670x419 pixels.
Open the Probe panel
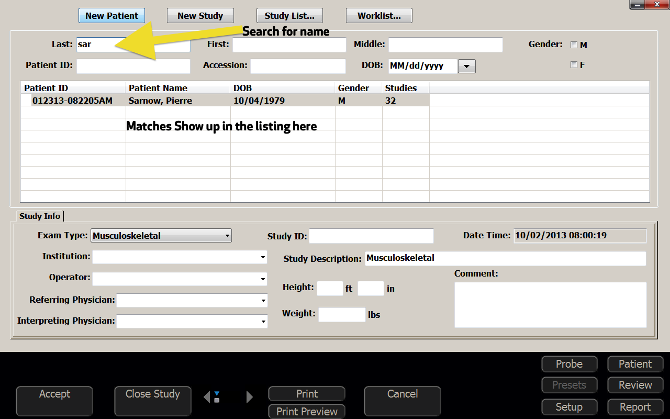(x=569, y=364)
